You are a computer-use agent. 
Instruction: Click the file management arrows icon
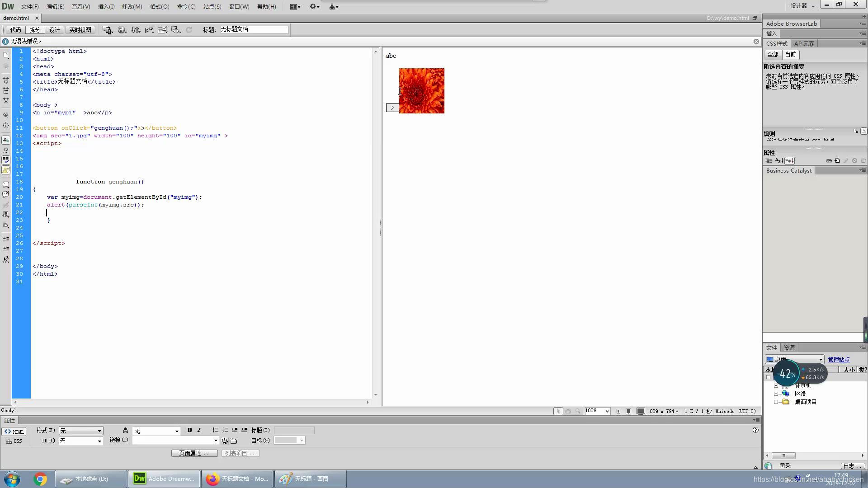coord(135,30)
